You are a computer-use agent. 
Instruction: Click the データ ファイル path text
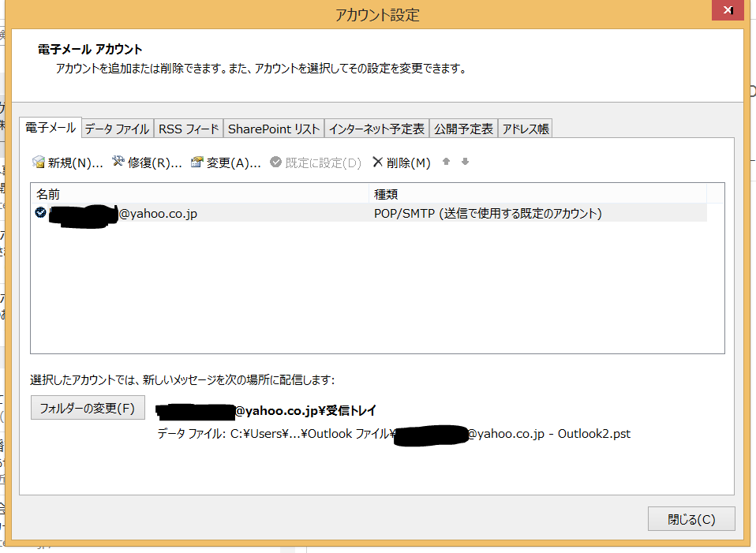394,435
